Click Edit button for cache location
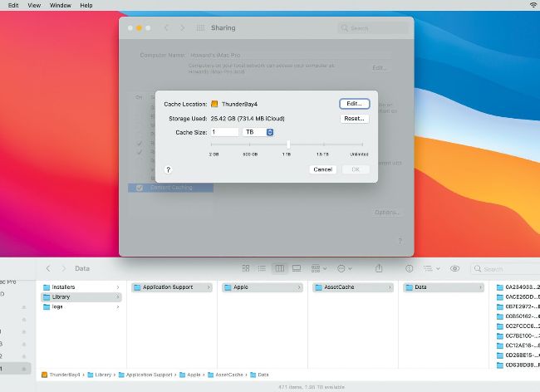This screenshot has width=540, height=392. 354,104
